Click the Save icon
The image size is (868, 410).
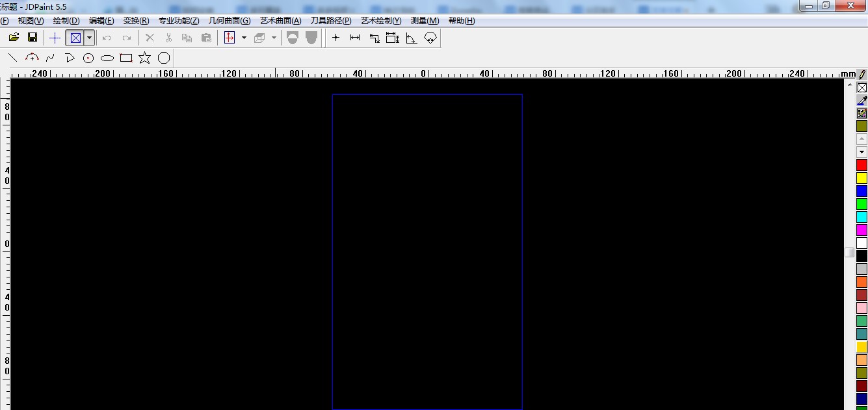click(32, 37)
